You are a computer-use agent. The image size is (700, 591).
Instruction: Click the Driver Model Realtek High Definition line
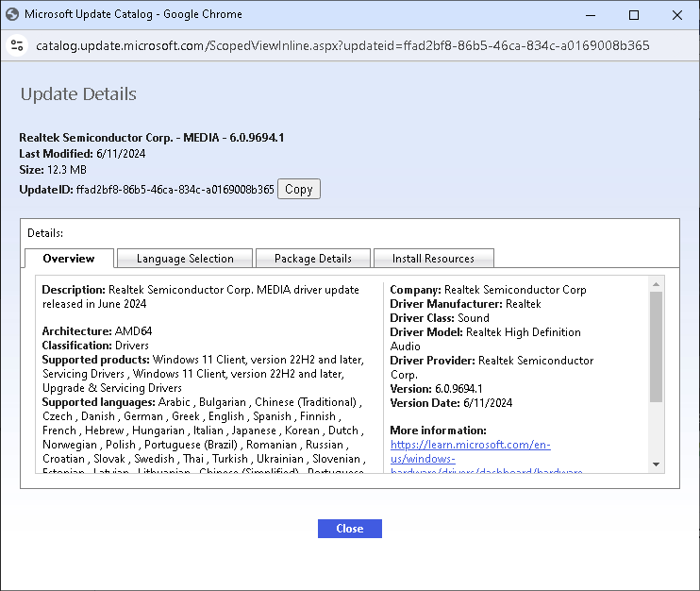[x=485, y=339]
